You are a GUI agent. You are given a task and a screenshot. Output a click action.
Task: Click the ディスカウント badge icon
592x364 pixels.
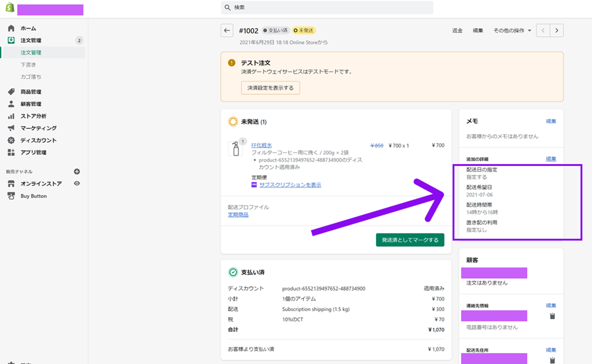11,140
